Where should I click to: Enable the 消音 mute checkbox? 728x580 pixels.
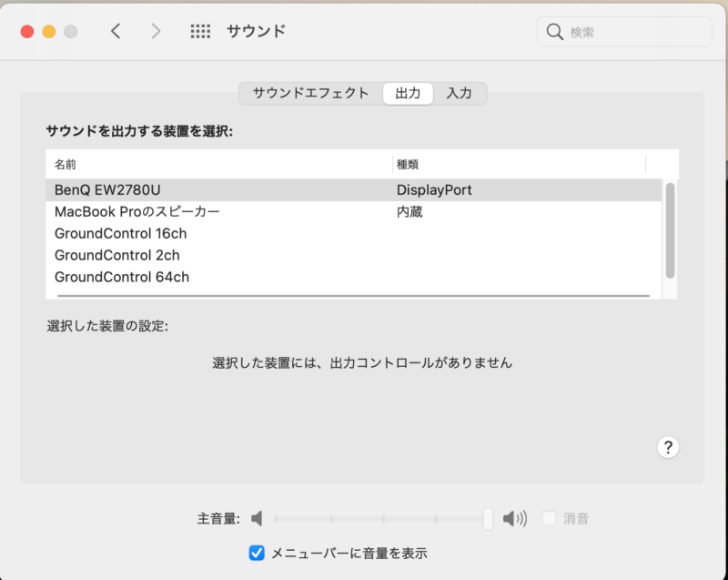(549, 518)
